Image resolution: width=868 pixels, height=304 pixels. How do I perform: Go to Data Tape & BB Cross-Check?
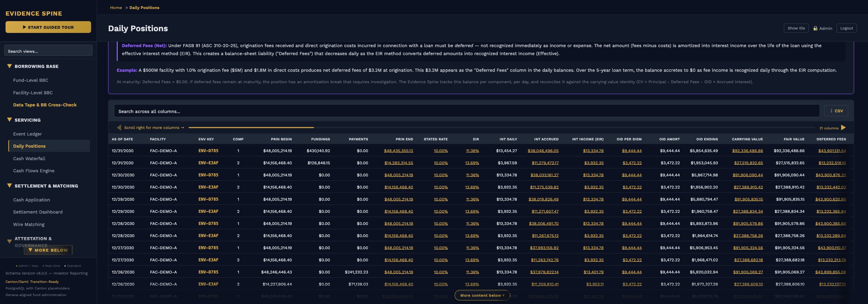(45, 105)
